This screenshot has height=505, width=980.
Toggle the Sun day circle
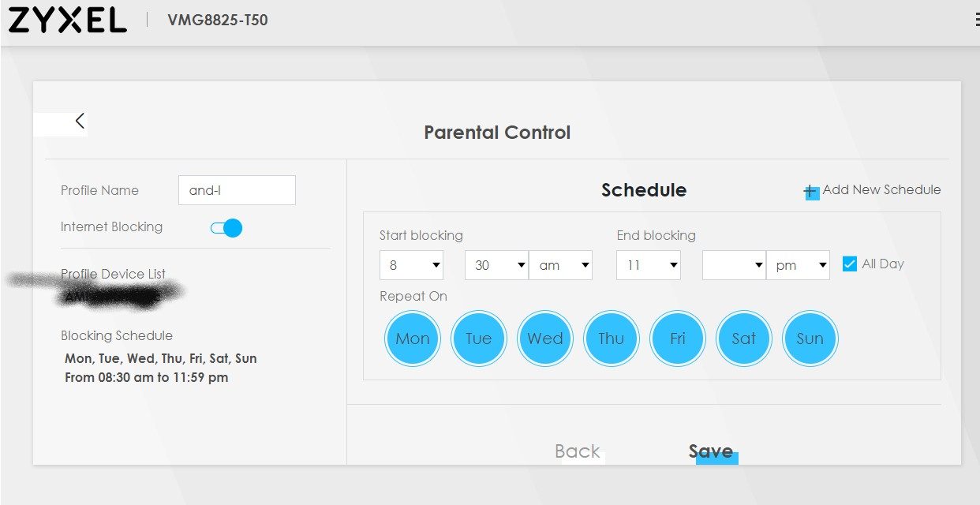[x=810, y=339]
